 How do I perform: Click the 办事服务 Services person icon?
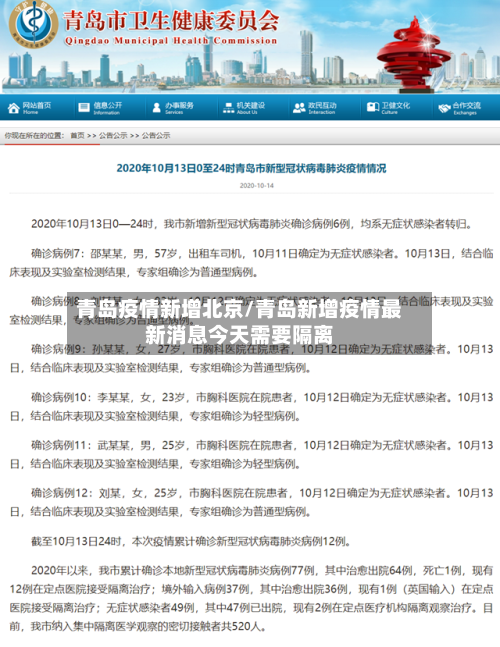[157, 108]
